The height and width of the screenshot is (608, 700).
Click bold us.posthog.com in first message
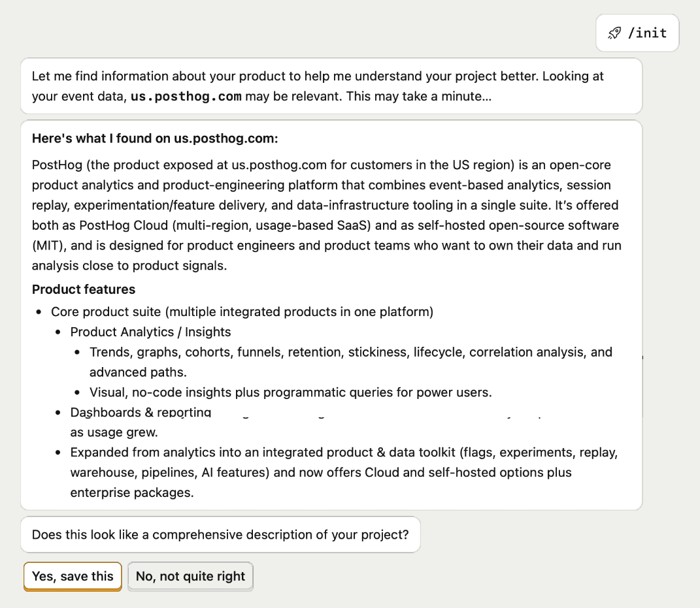click(186, 97)
